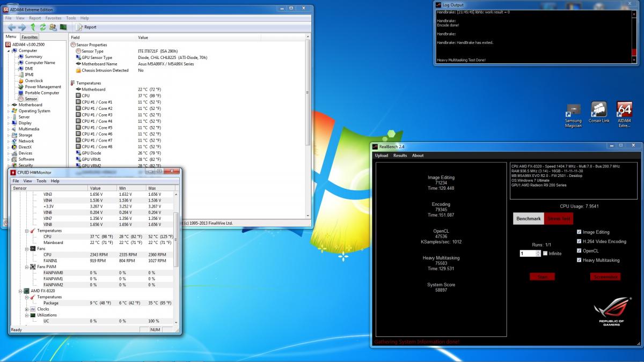Image resolution: width=644 pixels, height=362 pixels.
Task: Expand the Server node in AIDA64 tree
Action: tap(9, 117)
